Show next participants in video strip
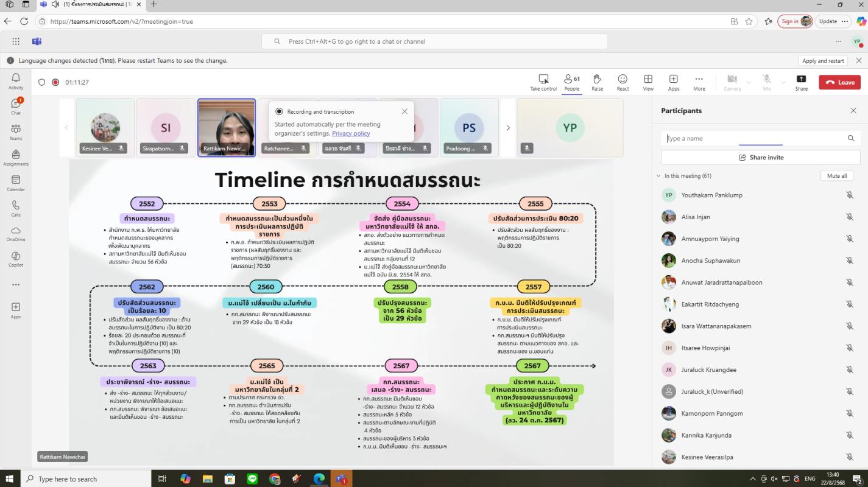Viewport: 868px width, 487px height. [x=508, y=128]
